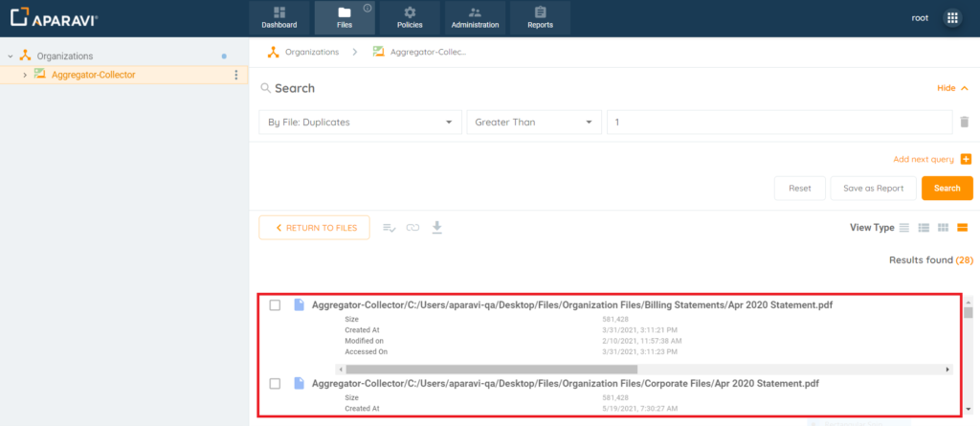Click the horizontal scrollbar right arrow

(x=949, y=370)
